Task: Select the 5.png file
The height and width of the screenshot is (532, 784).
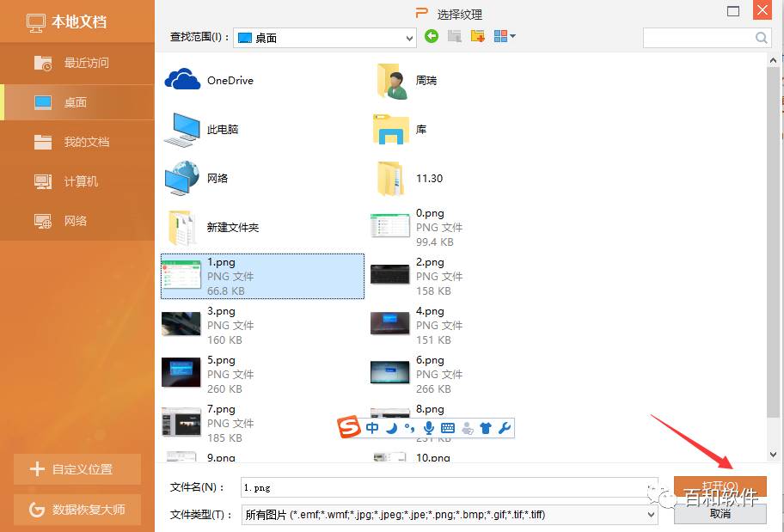Action: pos(208,375)
